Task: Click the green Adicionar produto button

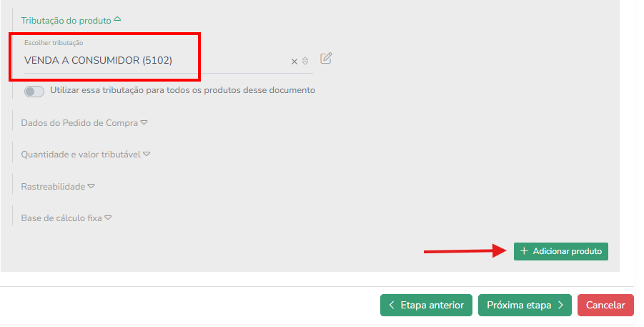Action: (x=560, y=251)
